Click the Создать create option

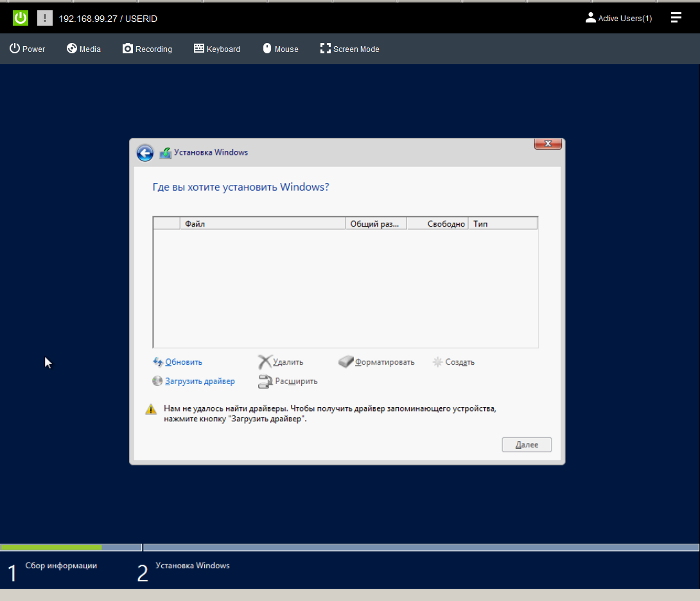point(459,362)
